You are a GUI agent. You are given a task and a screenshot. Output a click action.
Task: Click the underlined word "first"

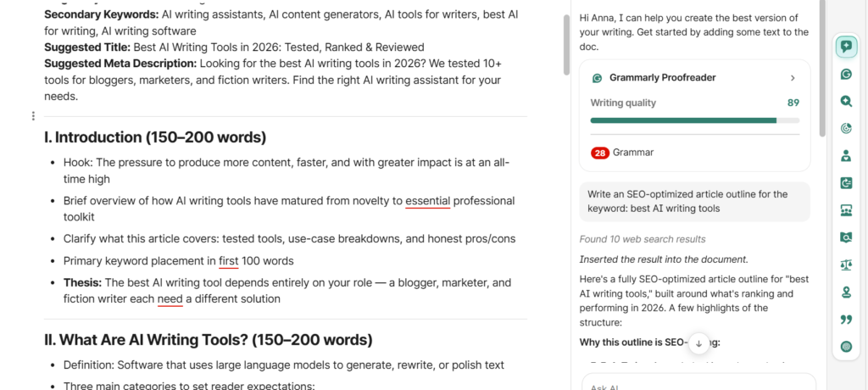pos(229,261)
